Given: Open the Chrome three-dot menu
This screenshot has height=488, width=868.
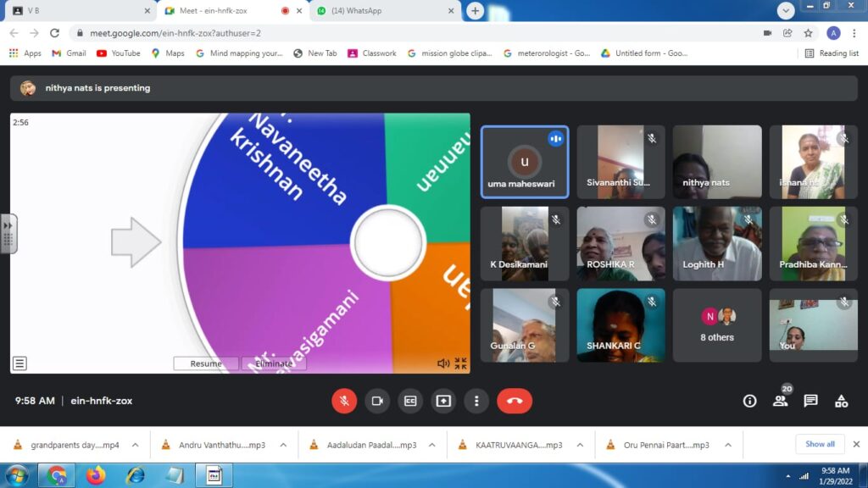Looking at the screenshot, I should 852,32.
